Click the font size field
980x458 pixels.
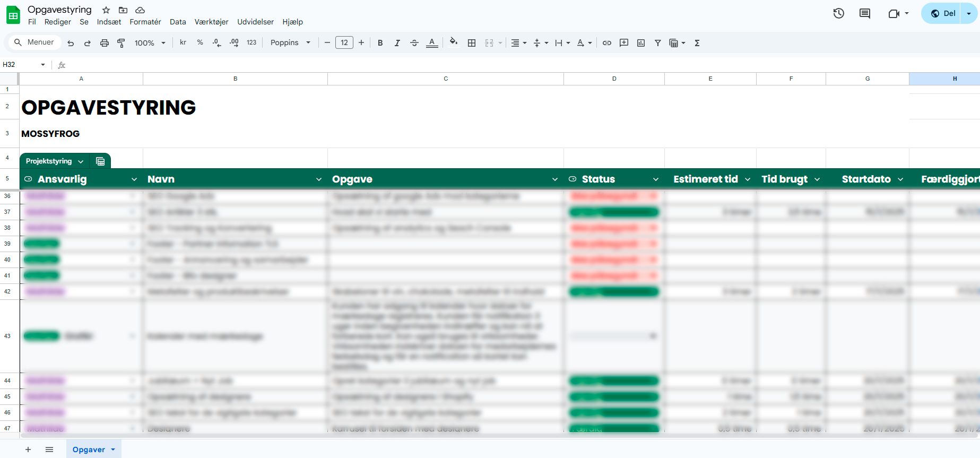coord(344,42)
